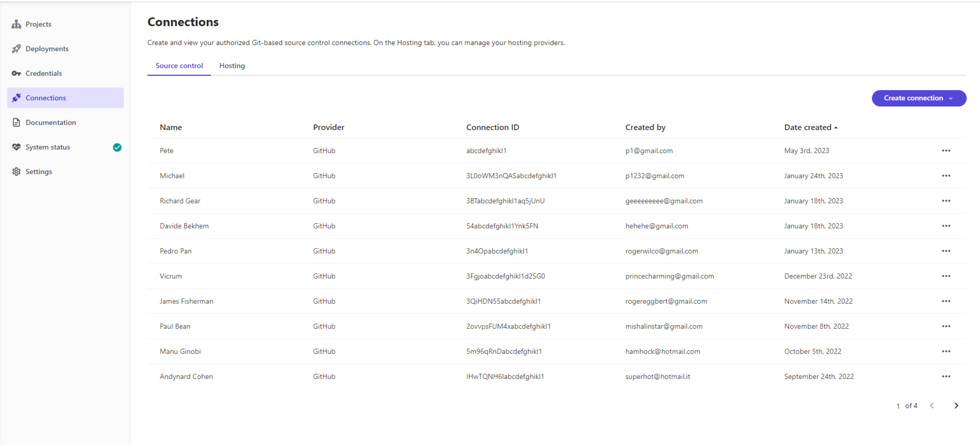Click the name Richard Gear

click(180, 201)
